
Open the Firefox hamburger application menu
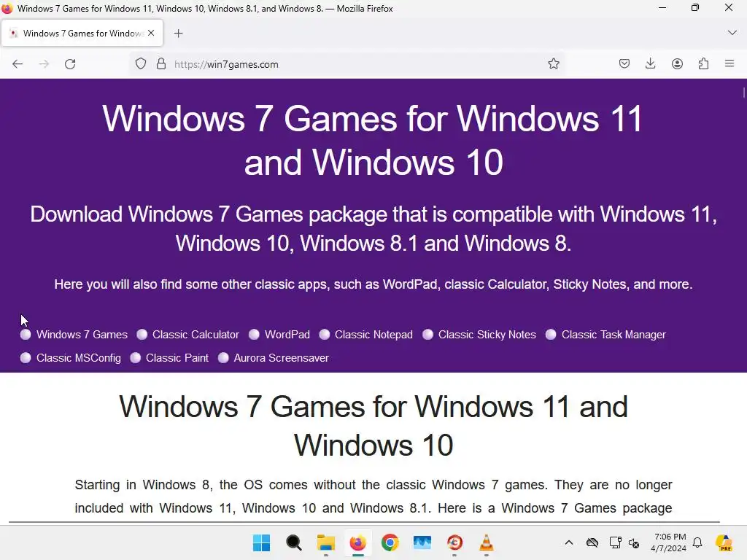(x=729, y=63)
